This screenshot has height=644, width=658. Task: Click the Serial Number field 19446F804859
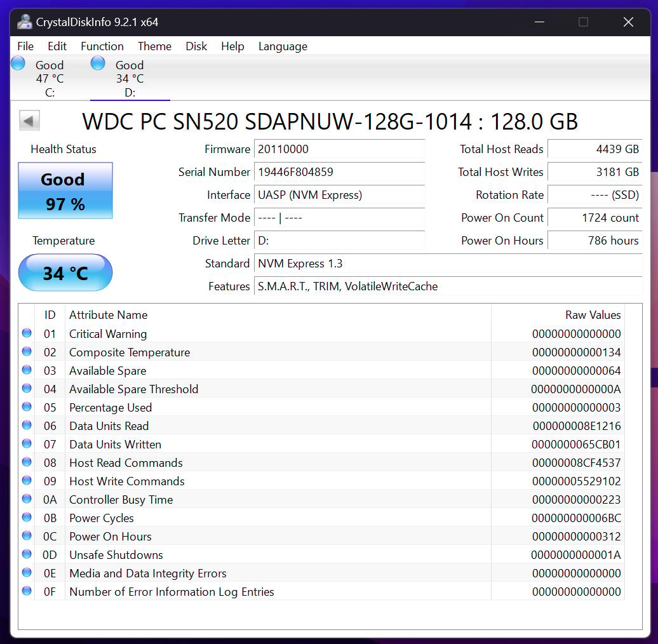click(339, 172)
